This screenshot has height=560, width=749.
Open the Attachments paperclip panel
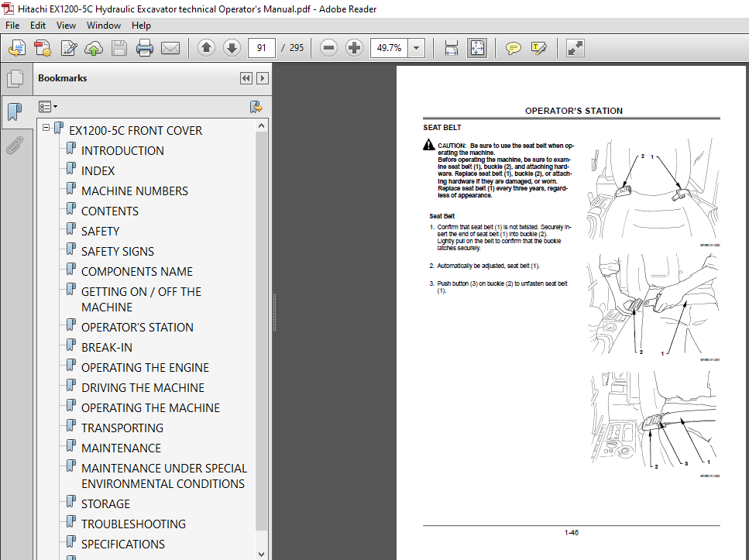[x=15, y=146]
